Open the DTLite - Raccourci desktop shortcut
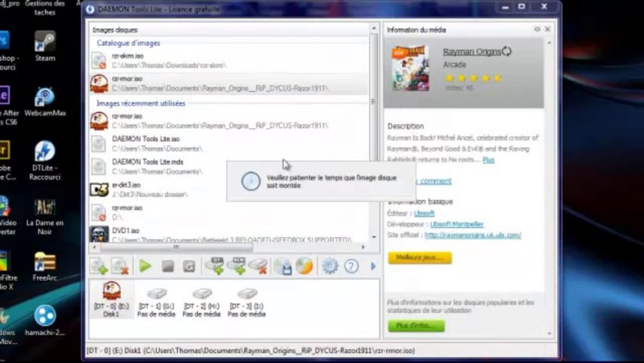644x363 pixels. click(45, 161)
